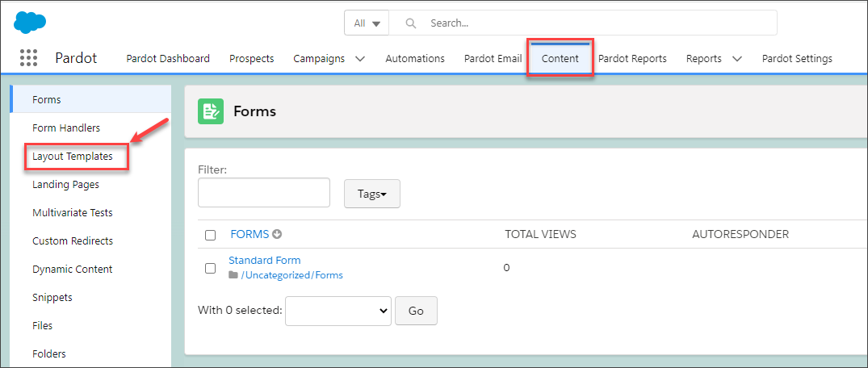Click the Pardot app name label

76,57
